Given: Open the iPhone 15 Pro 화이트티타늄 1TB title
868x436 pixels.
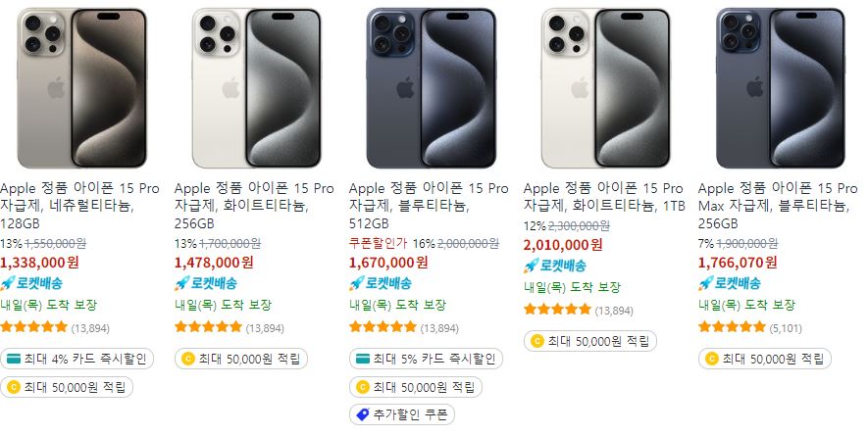Looking at the screenshot, I should tap(604, 197).
